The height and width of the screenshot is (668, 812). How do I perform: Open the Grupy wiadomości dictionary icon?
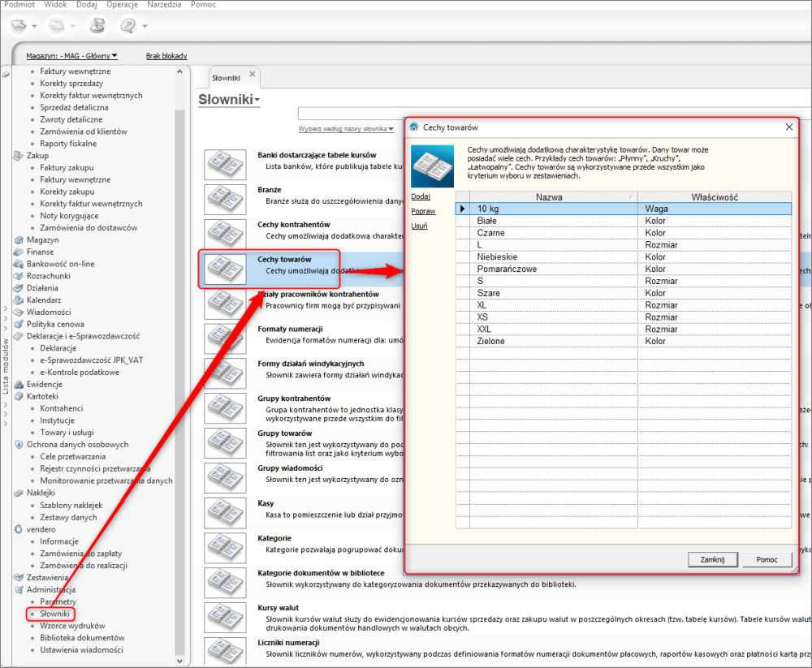tap(225, 477)
